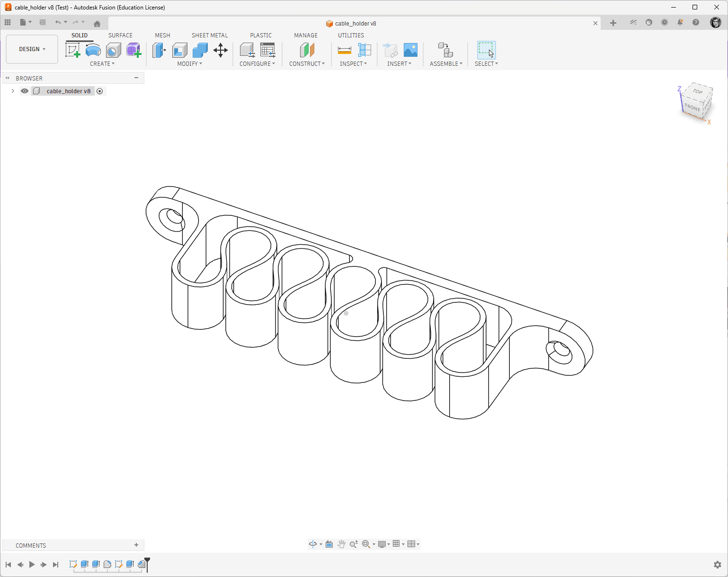
Task: Toggle visibility eye for cable_holder v8
Action: tap(25, 91)
